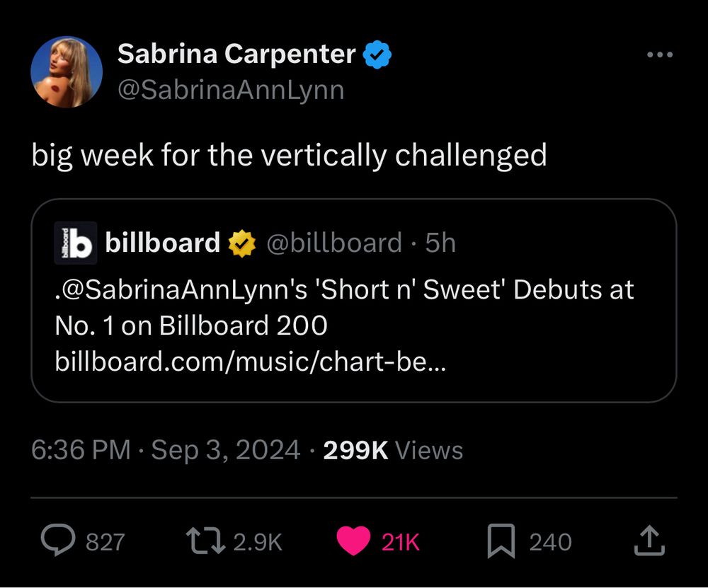Screen dimensions: 708x588
Task: Click the billboard account name
Action: tap(162, 243)
